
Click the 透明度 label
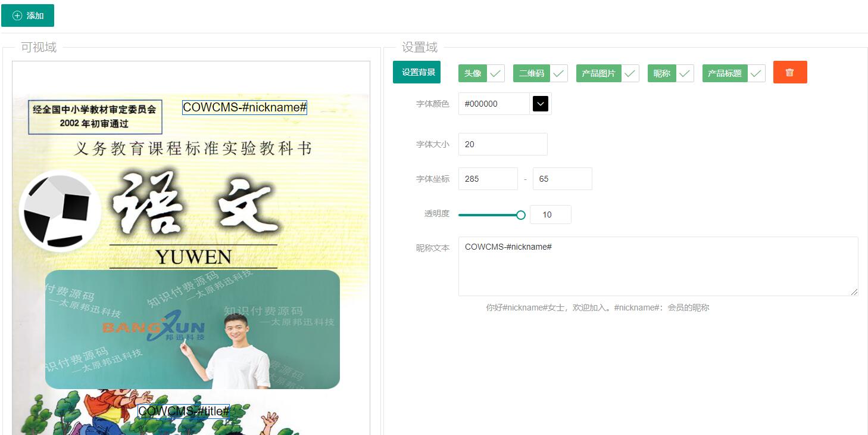436,214
